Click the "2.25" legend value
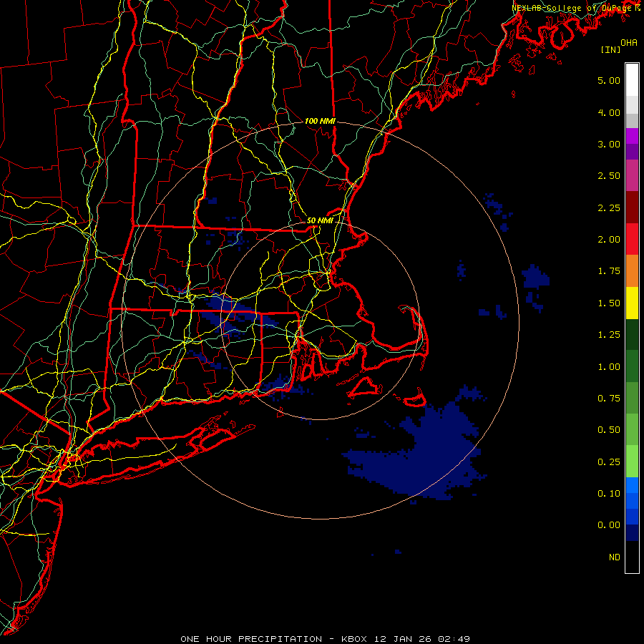Screen dimensions: 644x644 pos(609,208)
